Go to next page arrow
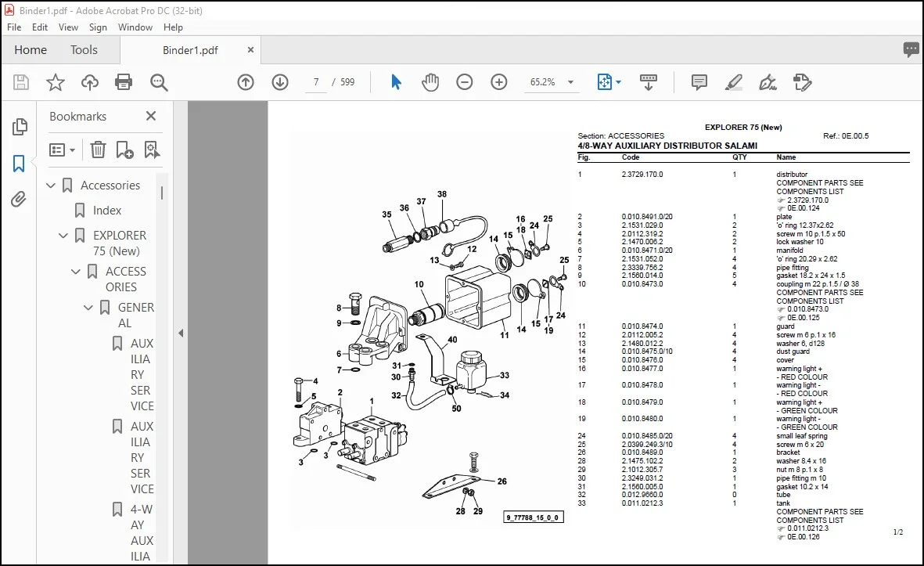 [280, 82]
